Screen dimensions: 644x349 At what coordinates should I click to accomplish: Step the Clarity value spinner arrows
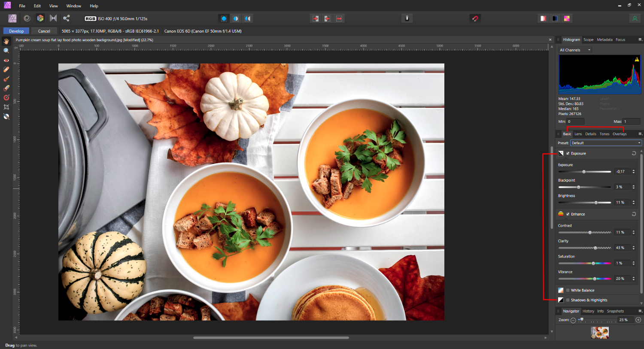click(633, 248)
